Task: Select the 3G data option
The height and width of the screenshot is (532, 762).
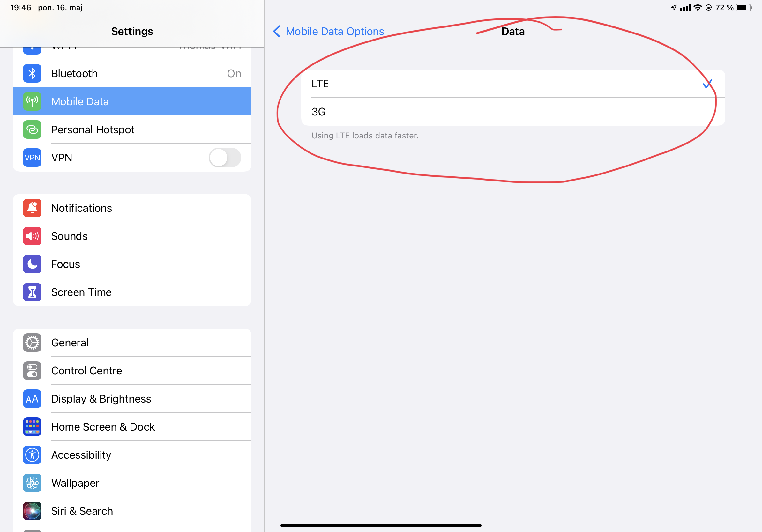Action: [x=513, y=112]
